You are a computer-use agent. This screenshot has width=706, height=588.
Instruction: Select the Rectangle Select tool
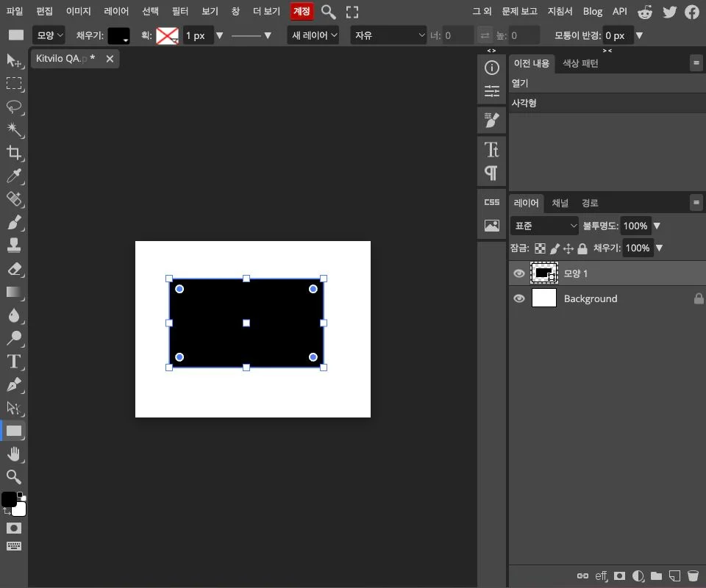[x=14, y=83]
